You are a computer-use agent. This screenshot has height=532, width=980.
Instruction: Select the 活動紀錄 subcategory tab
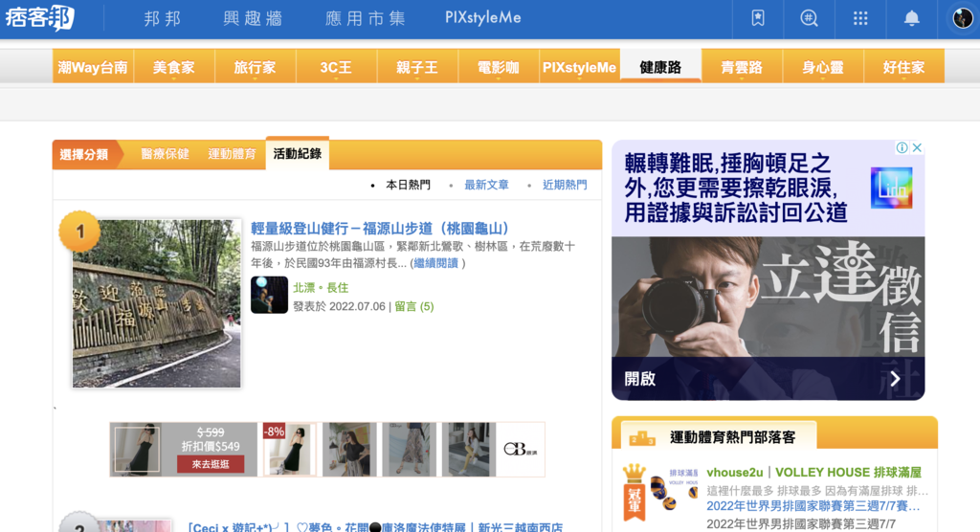pos(298,153)
